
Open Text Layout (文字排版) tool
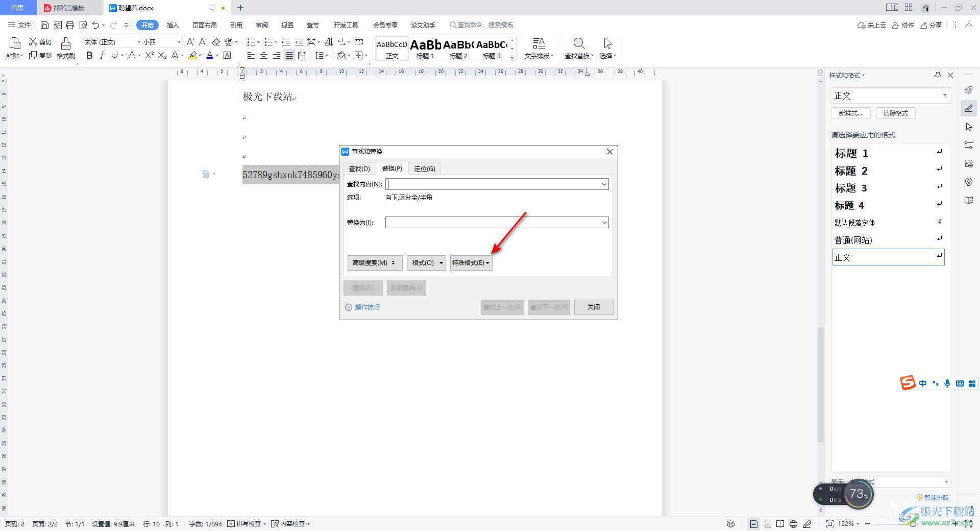(539, 48)
